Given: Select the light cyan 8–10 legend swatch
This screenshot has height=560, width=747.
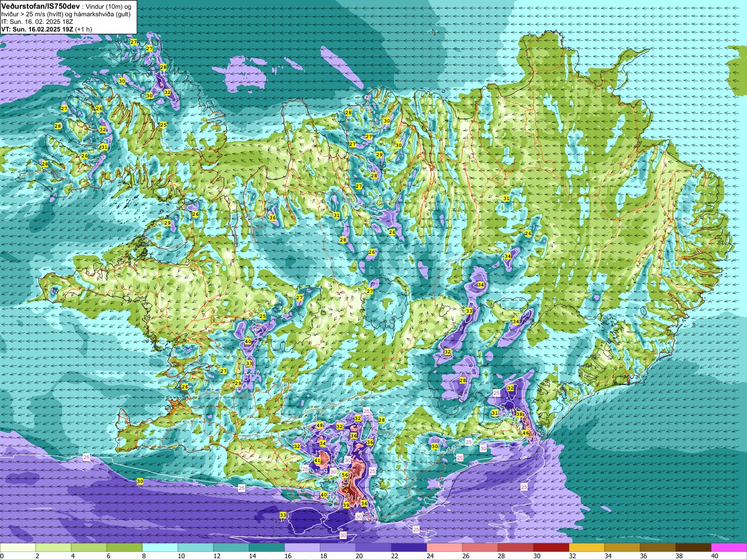Looking at the screenshot, I should pos(160,548).
